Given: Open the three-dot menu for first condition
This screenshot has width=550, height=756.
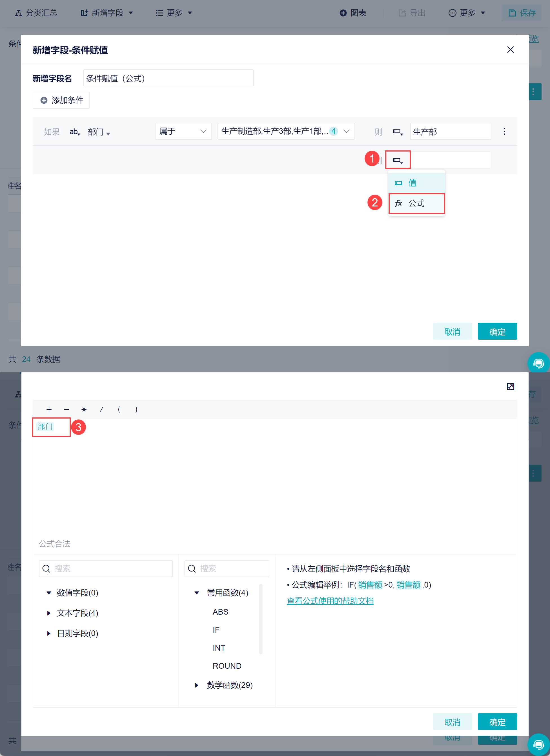Looking at the screenshot, I should click(x=504, y=131).
